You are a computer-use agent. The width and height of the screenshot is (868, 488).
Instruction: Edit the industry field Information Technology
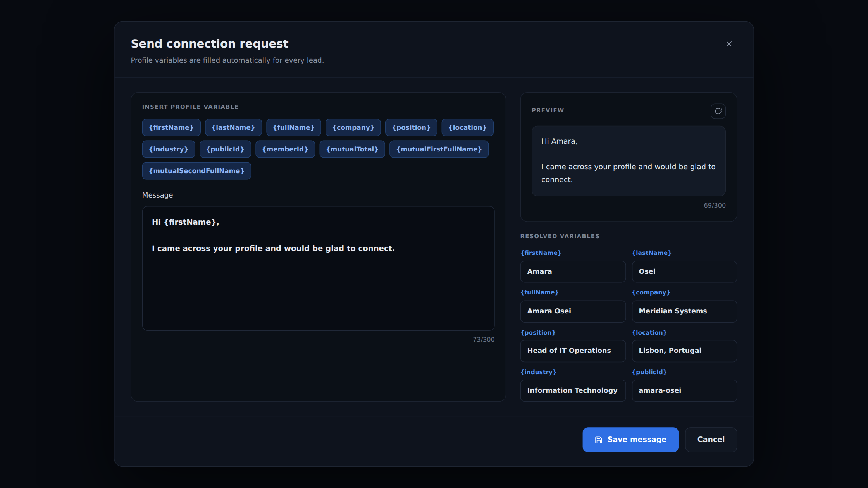[x=573, y=390]
